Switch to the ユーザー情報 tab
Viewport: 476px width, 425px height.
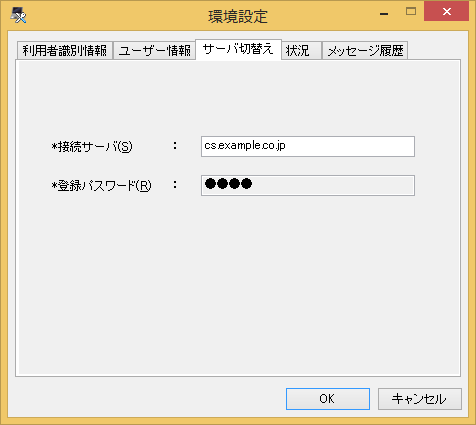click(x=154, y=51)
